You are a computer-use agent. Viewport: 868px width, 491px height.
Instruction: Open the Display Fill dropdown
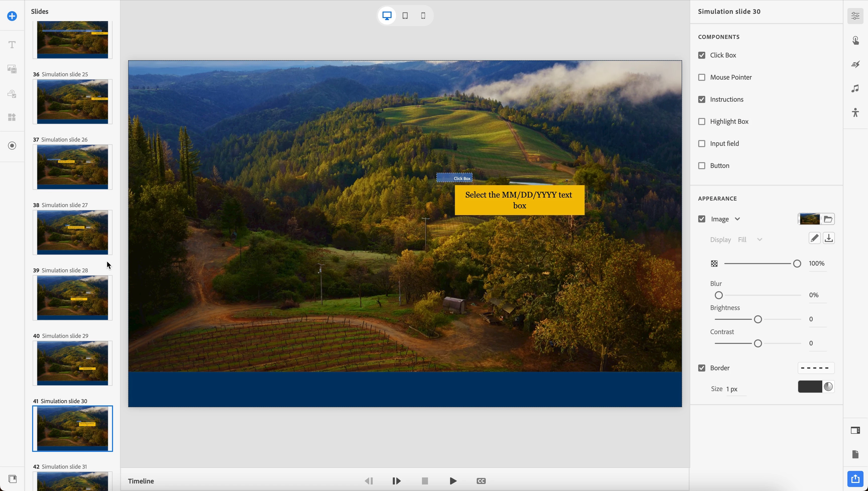pos(750,240)
